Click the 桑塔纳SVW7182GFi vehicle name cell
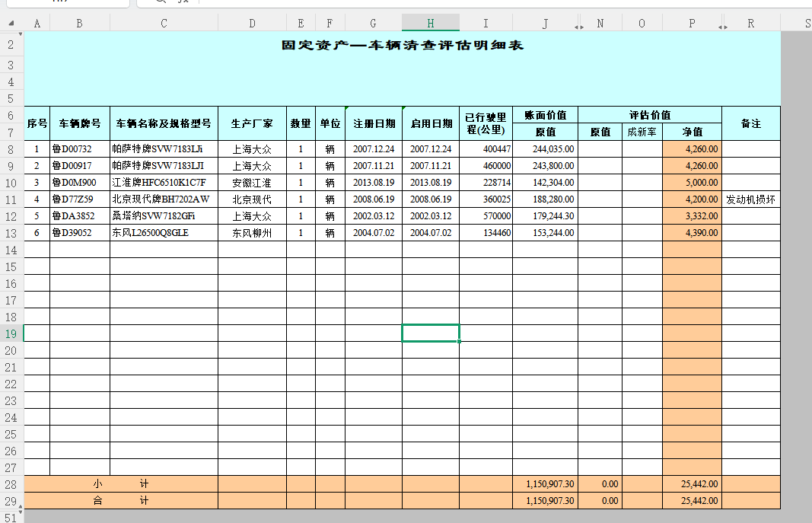This screenshot has width=812, height=523. coord(164,216)
